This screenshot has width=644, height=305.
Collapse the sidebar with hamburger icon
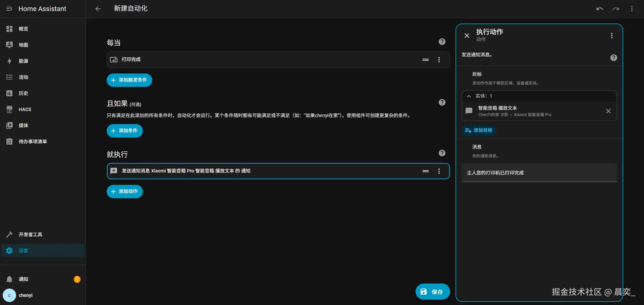tap(9, 9)
